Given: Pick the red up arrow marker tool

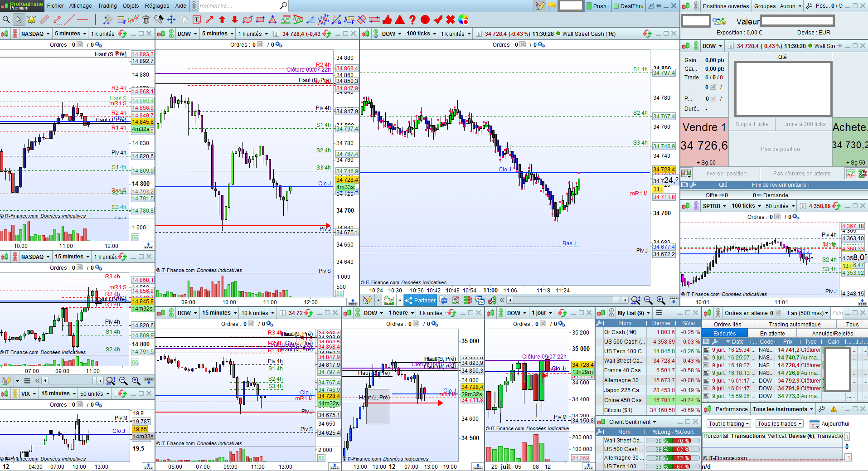Looking at the screenshot, I should point(222,19).
